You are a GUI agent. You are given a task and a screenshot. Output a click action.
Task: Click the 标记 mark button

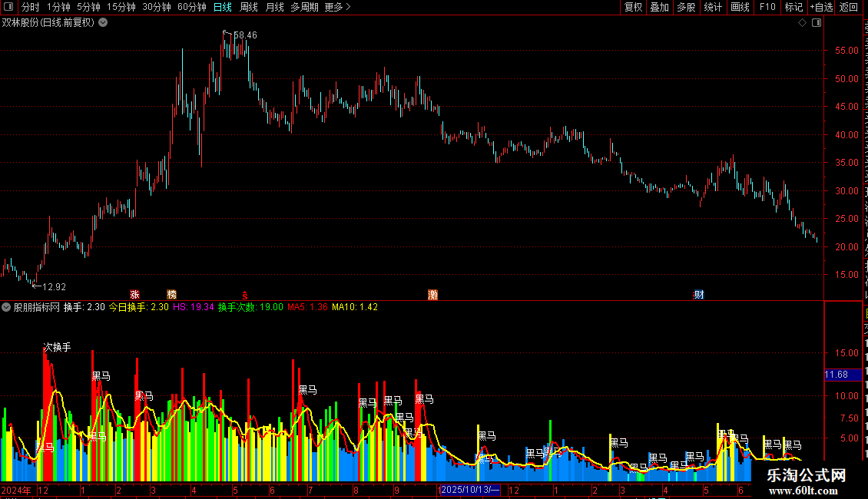coord(793,7)
